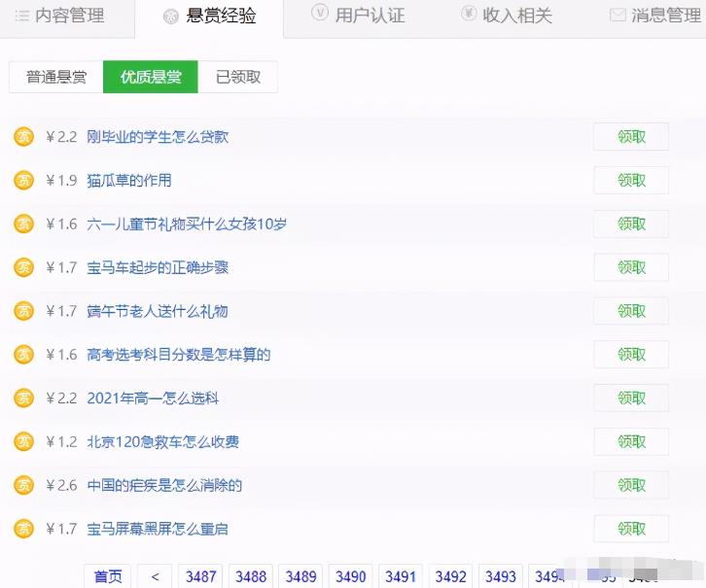Image resolution: width=706 pixels, height=588 pixels.
Task: Open 内容管理 tab with list icon
Action: click(59, 16)
